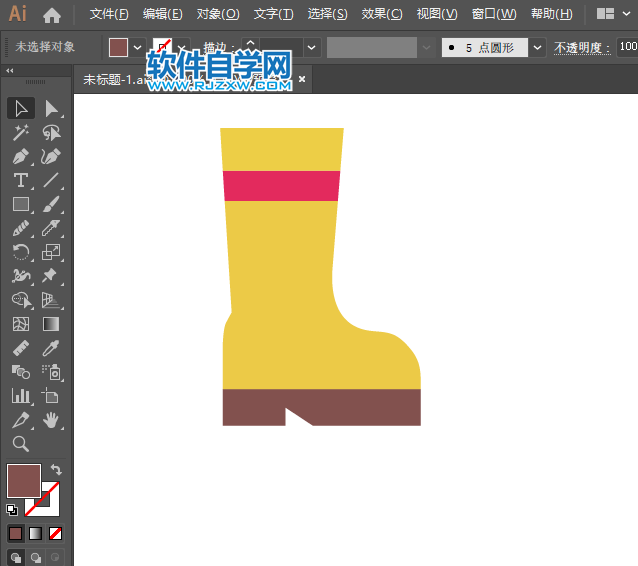Open the stroke color dropdown arrow
Viewport: 638px width, 566px height.
(x=182, y=47)
